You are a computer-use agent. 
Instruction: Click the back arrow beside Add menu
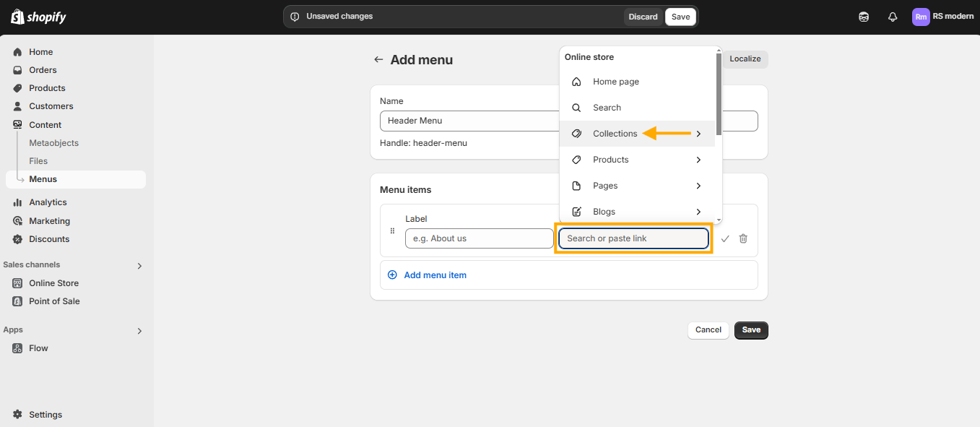[x=378, y=59]
